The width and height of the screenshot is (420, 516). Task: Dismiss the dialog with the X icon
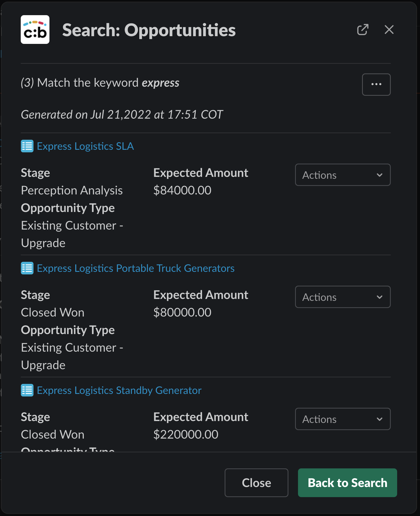click(x=389, y=30)
